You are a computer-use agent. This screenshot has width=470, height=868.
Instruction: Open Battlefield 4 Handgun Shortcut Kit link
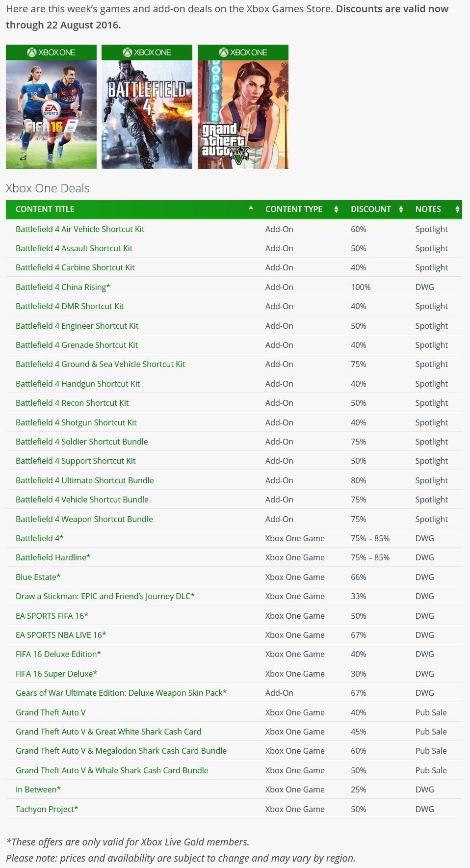pyautogui.click(x=78, y=384)
